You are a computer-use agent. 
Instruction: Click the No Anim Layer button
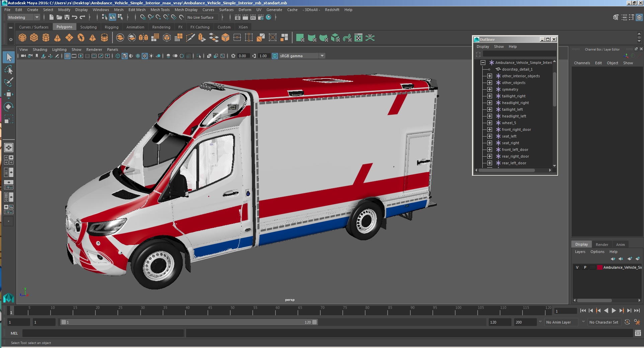point(561,322)
